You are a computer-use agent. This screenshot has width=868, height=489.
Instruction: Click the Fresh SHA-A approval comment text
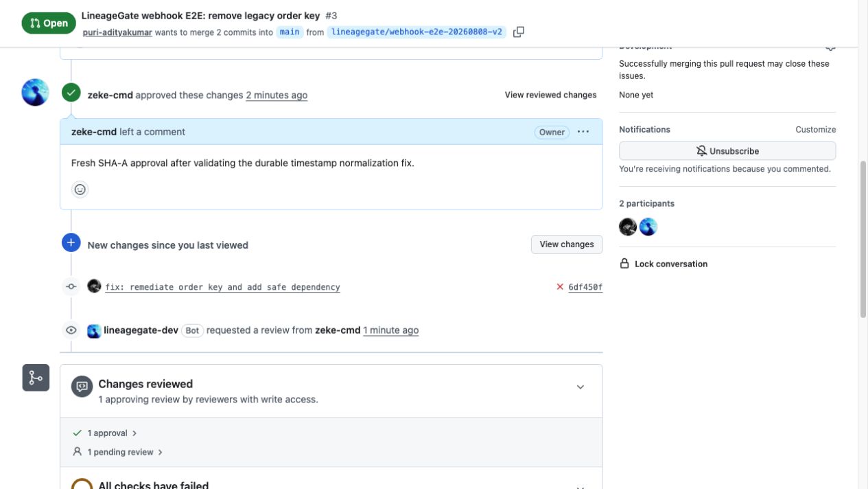point(243,163)
